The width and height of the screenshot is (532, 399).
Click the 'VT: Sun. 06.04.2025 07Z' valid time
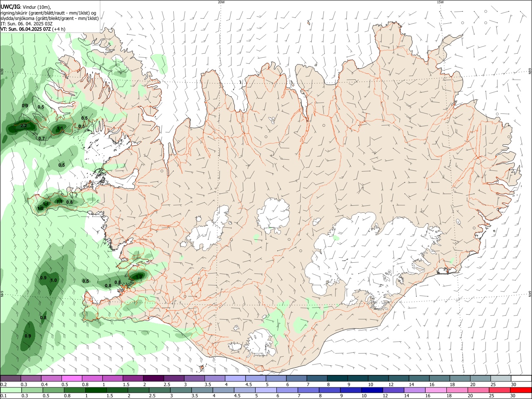point(25,29)
